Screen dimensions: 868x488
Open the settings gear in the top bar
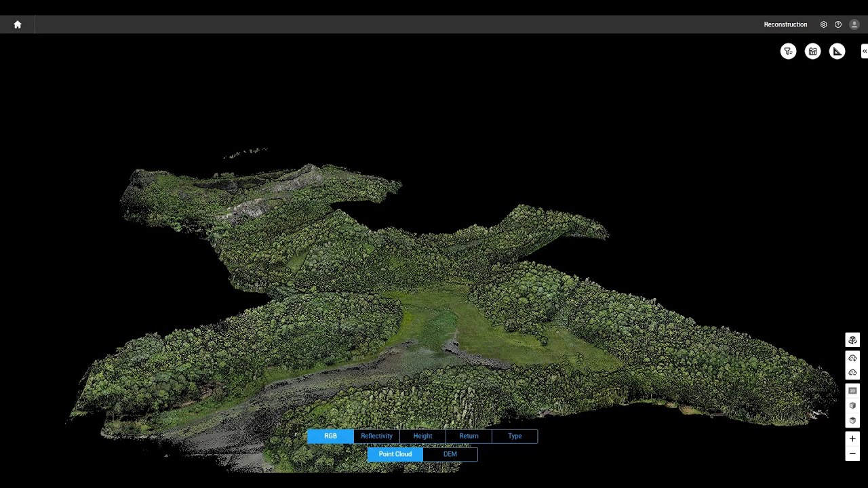[x=823, y=24]
